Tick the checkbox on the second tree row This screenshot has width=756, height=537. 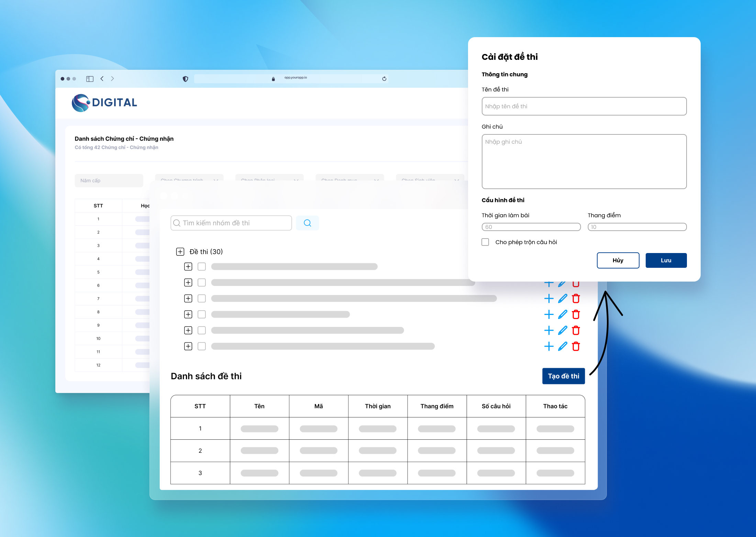coord(202,283)
